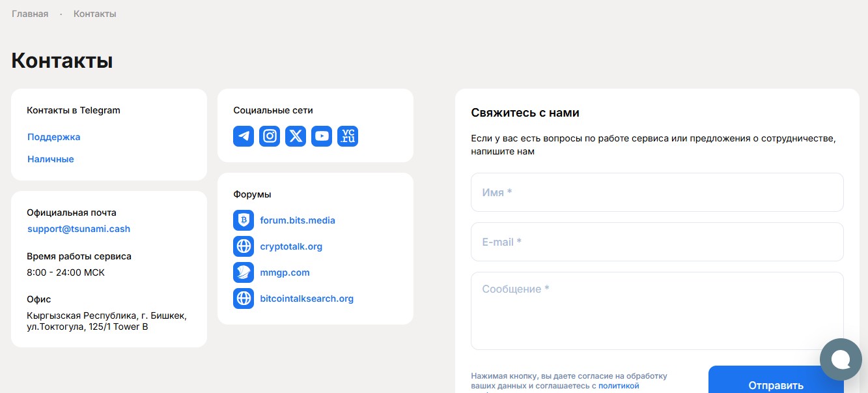868x393 pixels.
Task: Click the globe icon beside cryptotalk.org
Action: [244, 246]
